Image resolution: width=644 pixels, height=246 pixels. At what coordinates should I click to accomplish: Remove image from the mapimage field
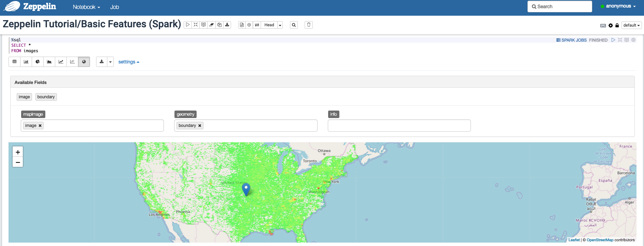tap(40, 126)
